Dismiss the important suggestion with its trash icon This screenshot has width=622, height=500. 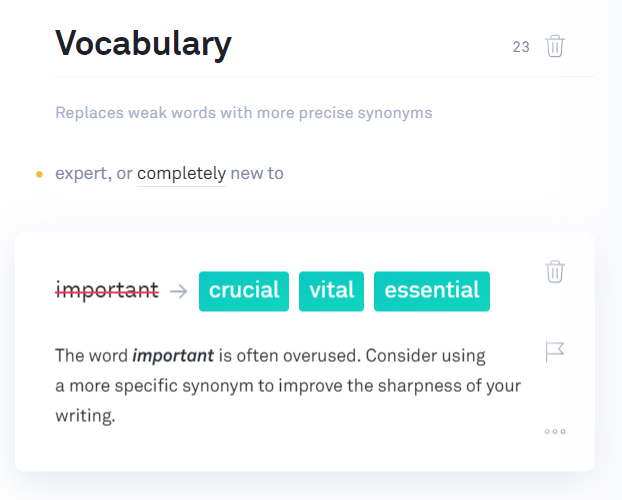(x=555, y=271)
